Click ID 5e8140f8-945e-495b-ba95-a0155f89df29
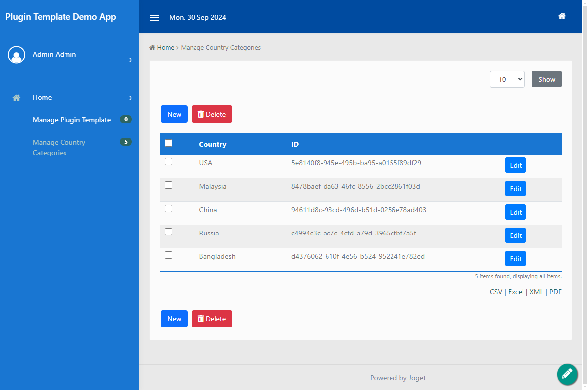588x390 pixels. click(x=356, y=163)
